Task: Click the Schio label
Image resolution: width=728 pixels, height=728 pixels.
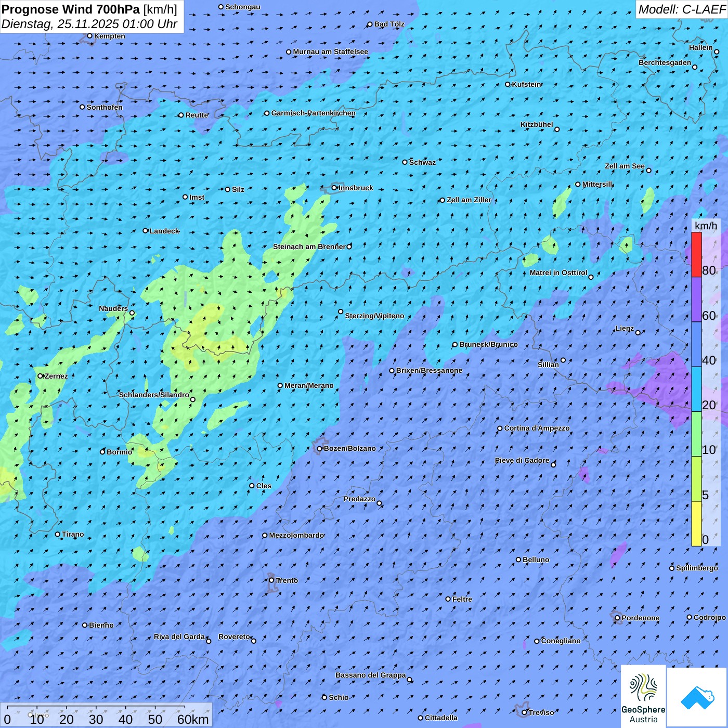Action: (339, 697)
